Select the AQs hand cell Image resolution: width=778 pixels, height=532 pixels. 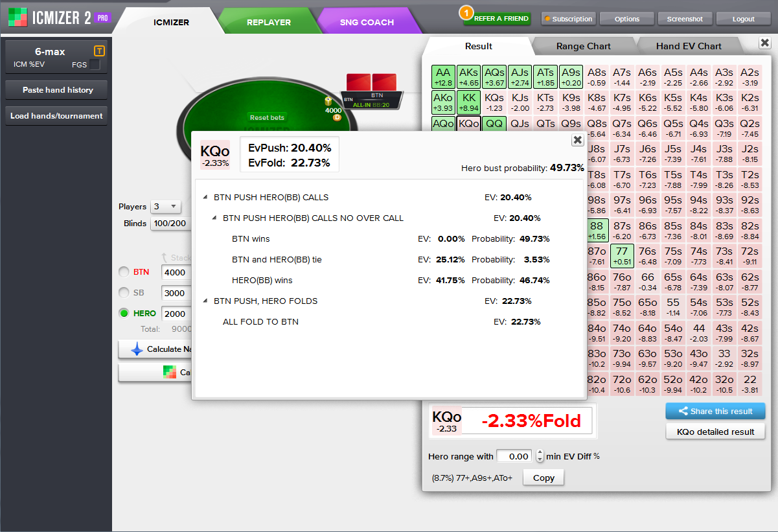pyautogui.click(x=494, y=77)
